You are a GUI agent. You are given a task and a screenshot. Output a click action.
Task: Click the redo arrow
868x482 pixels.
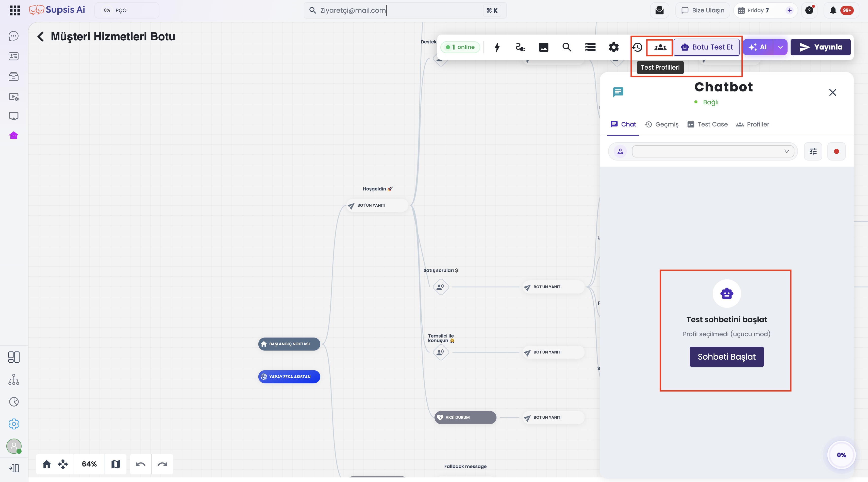(162, 464)
